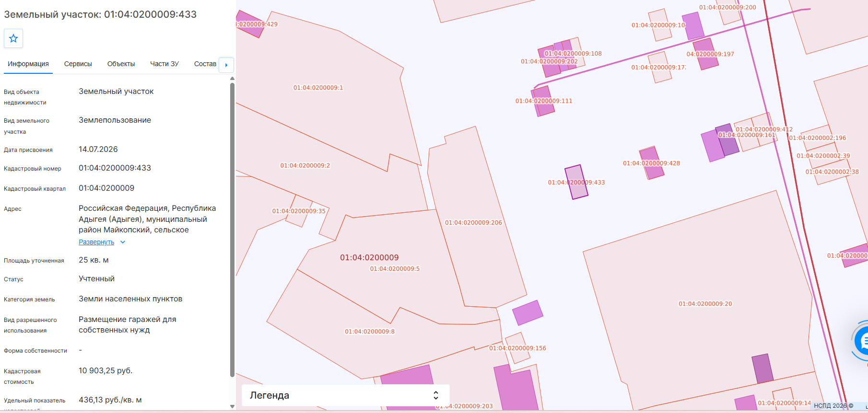Switch to the Сервисы tab
The width and height of the screenshot is (868, 413).
coord(78,64)
